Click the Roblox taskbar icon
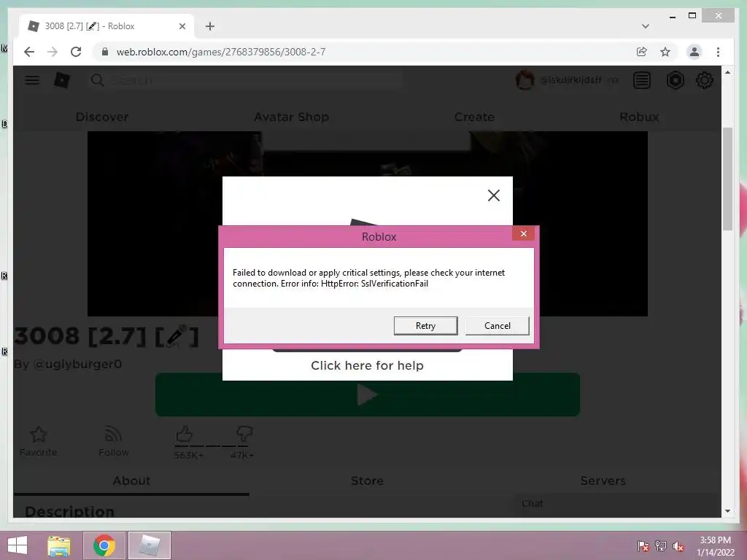Screen dimensions: 747x560 (x=150, y=545)
